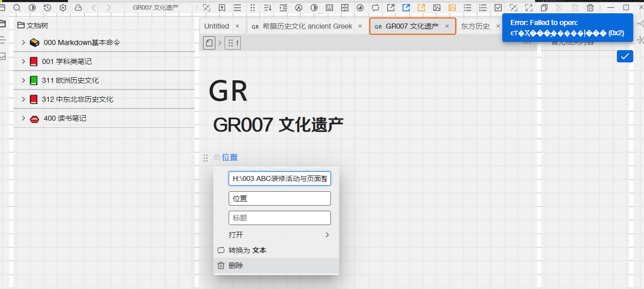The height and width of the screenshot is (289, 644).
Task: Click the black trash can icon
Action: (x=590, y=8)
